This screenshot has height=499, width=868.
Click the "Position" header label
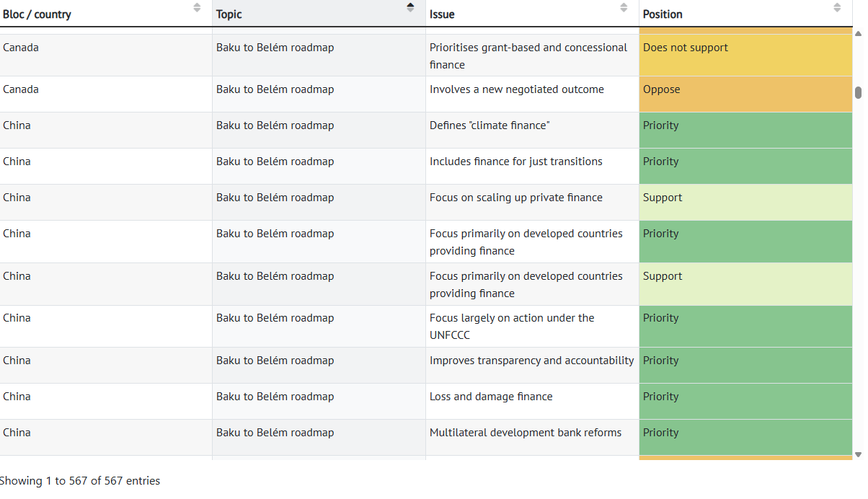click(x=663, y=14)
